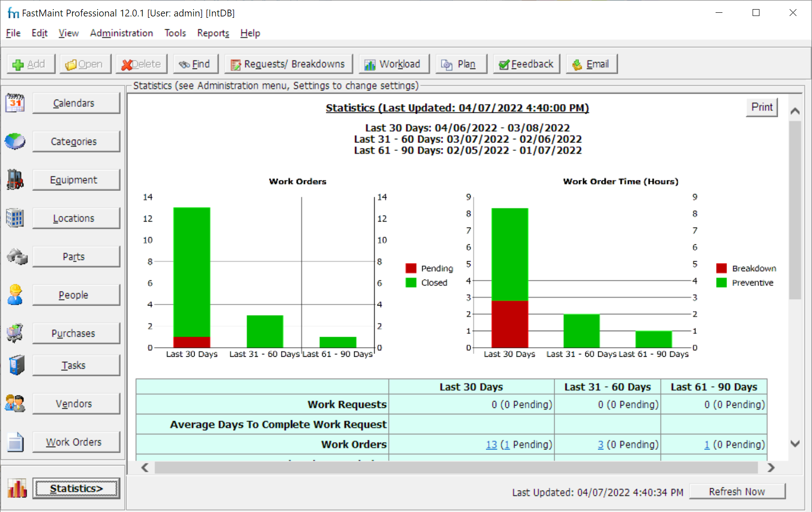
Task: Open the Reports menu
Action: coord(213,33)
